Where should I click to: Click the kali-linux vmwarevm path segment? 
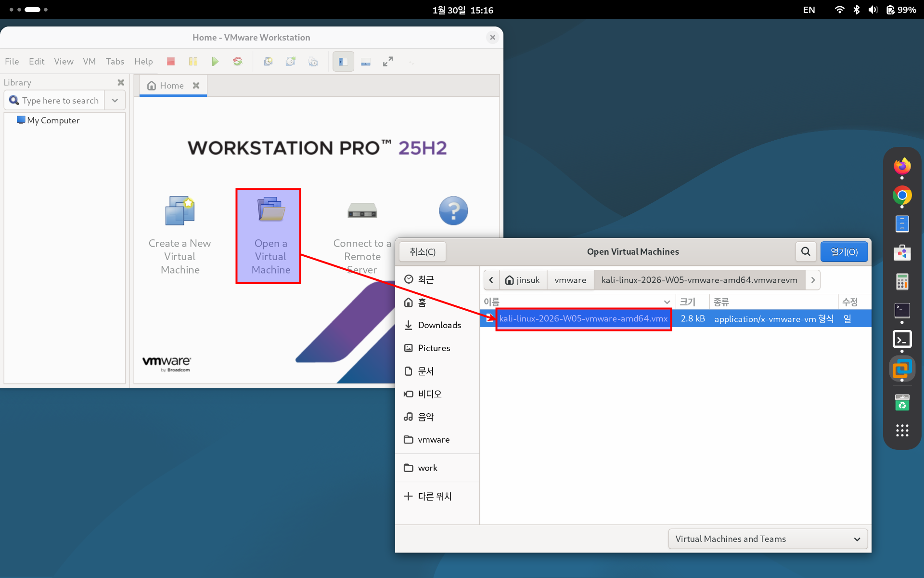pos(700,280)
